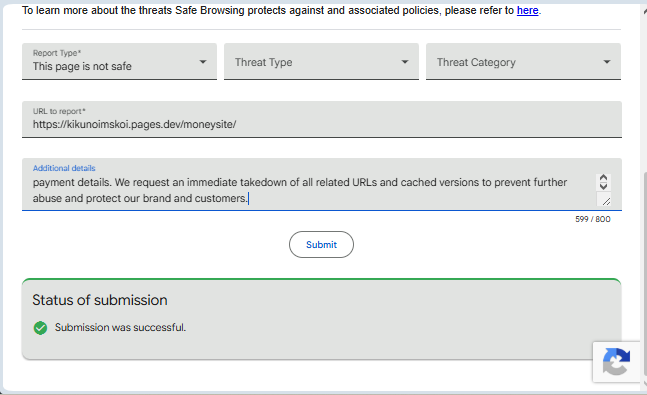Image resolution: width=647 pixels, height=395 pixels.
Task: Click the 'Submission was successful.' message
Action: tap(120, 327)
